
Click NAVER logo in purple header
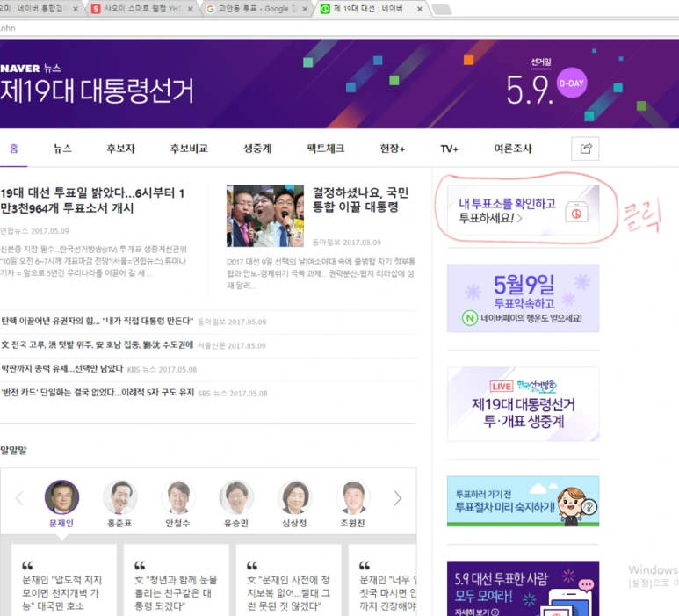click(20, 68)
